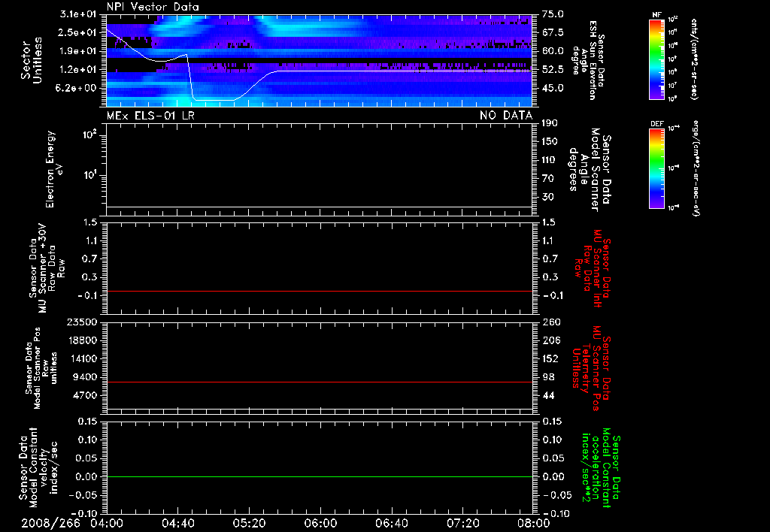This screenshot has height=532, width=770.
Task: Click the '45.0' elevation tick label
Action: [x=553, y=89]
